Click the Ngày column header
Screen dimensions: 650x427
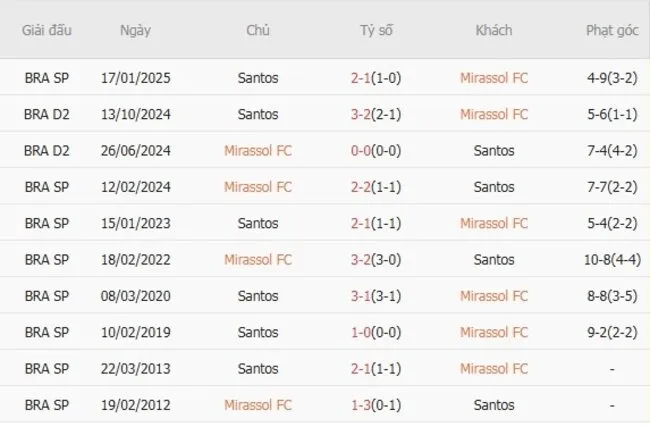(x=135, y=30)
